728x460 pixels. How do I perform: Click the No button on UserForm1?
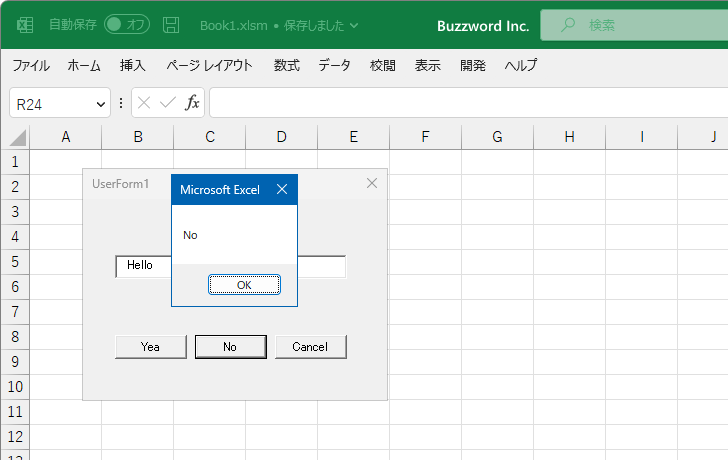[231, 347]
